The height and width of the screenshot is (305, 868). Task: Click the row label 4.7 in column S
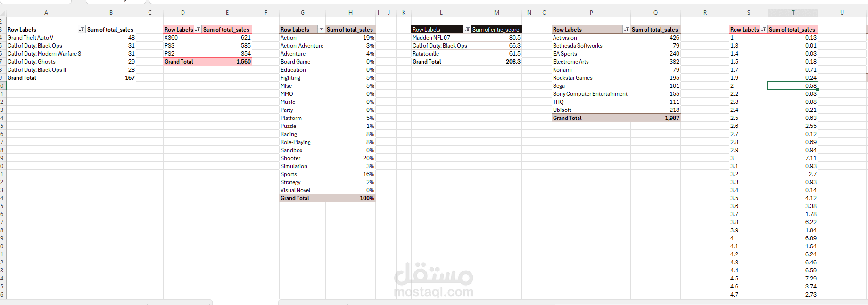click(x=749, y=295)
